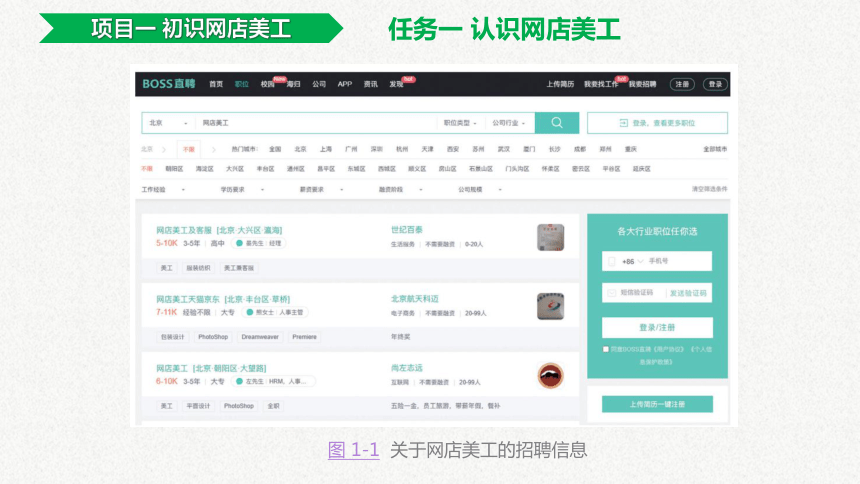The image size is (860, 484).
Task: Open 尚左志远 company logo thumbnail
Action: (550, 376)
